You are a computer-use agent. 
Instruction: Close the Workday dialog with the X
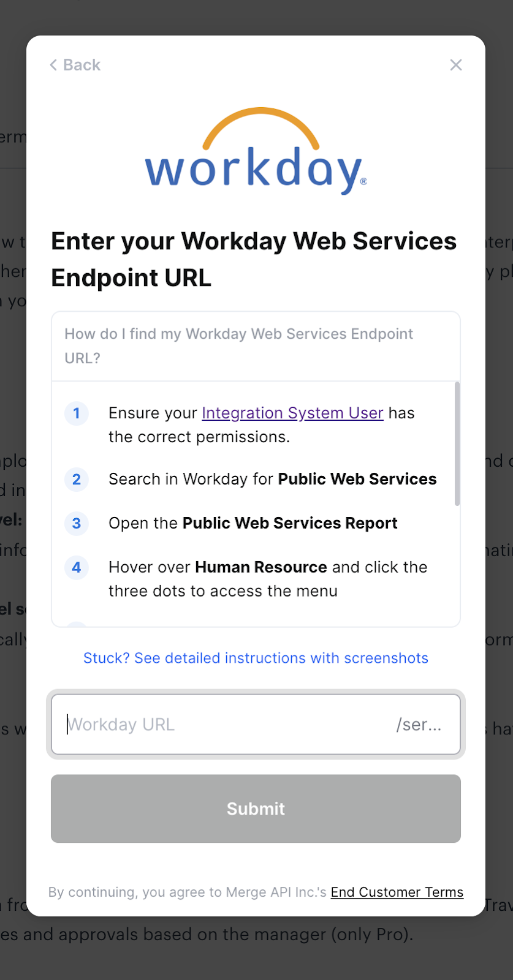click(x=456, y=65)
